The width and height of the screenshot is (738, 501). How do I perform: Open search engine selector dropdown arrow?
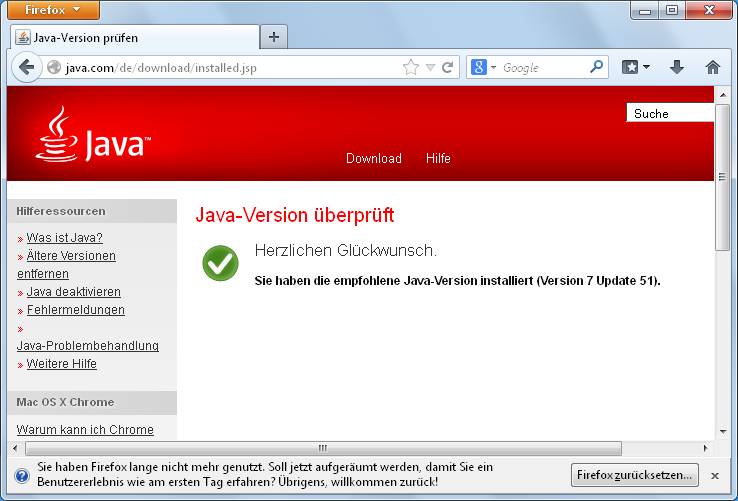[x=493, y=67]
